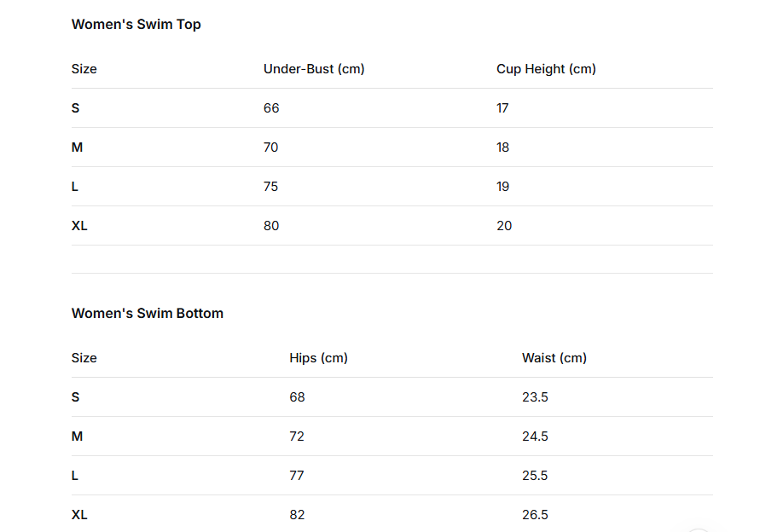Select the M row label in Swim Bottom table
Image resolution: width=760 pixels, height=532 pixels.
[78, 437]
